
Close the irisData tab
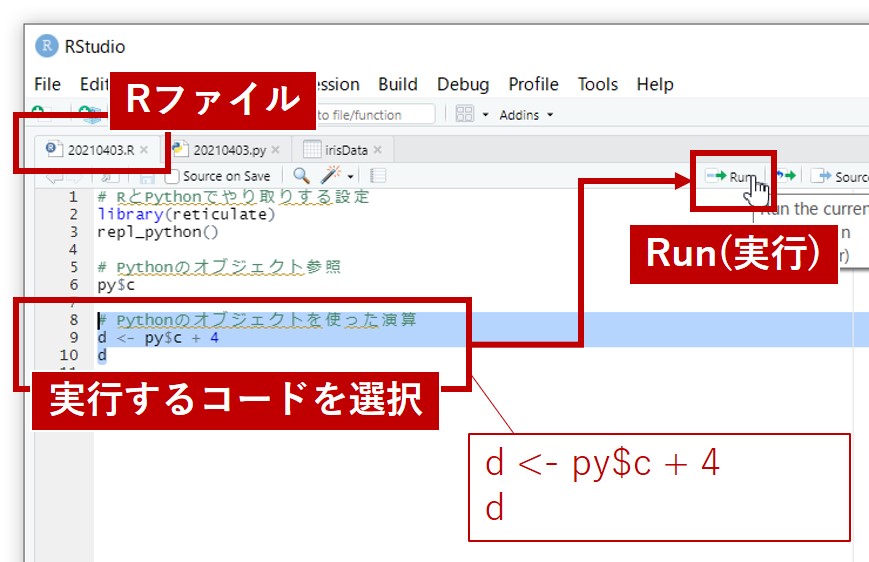(378, 150)
